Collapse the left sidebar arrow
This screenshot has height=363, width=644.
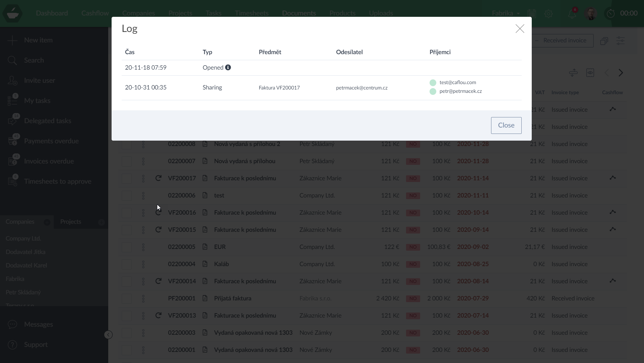108,335
